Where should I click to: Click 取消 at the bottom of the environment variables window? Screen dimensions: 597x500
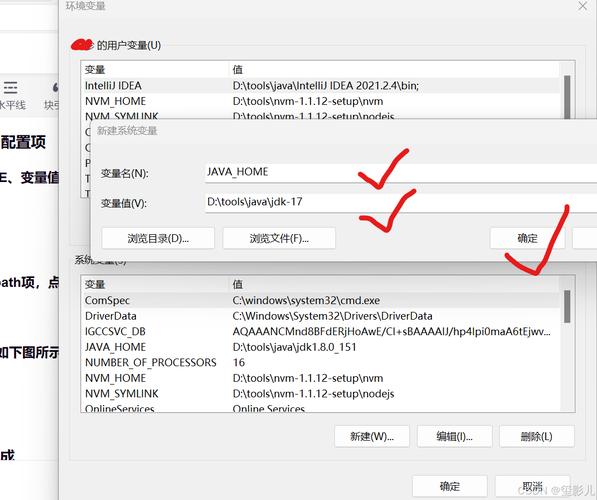(x=532, y=486)
